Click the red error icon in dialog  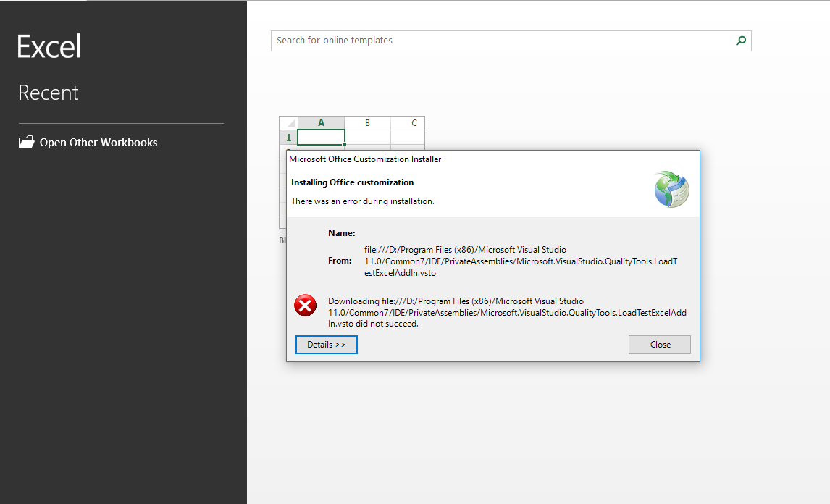pyautogui.click(x=306, y=306)
